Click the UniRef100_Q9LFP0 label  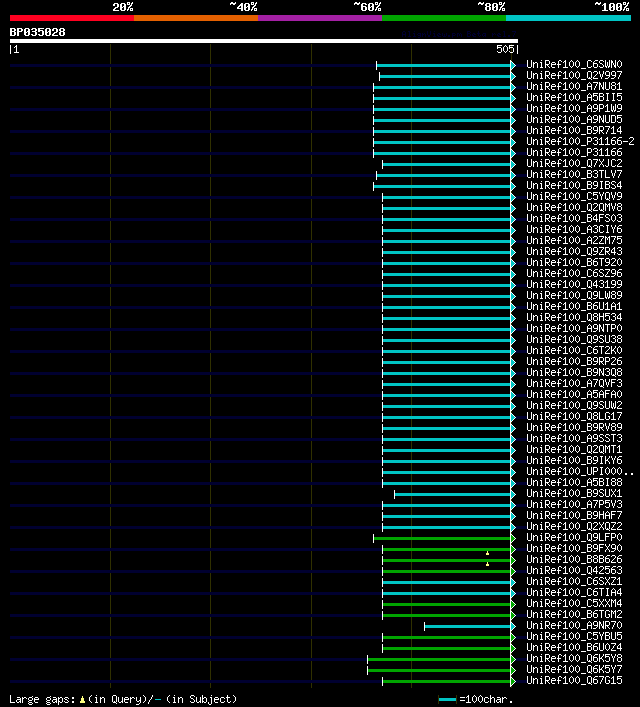(x=574, y=537)
